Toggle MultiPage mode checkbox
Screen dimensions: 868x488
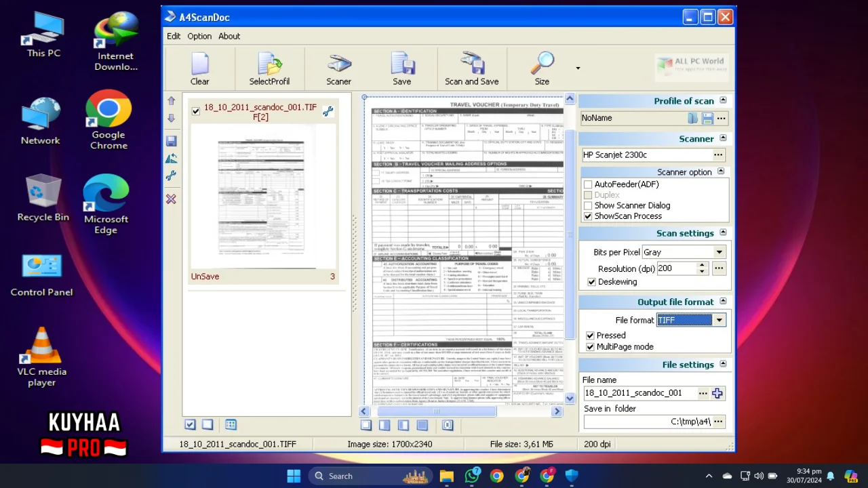pyautogui.click(x=590, y=346)
